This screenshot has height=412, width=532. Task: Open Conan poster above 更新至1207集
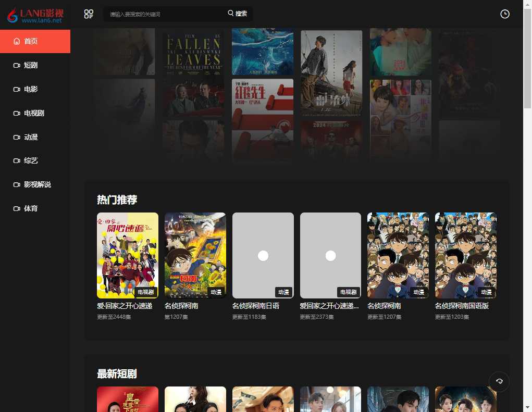click(398, 255)
